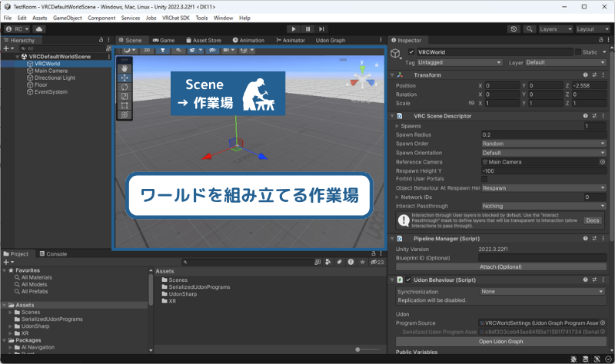Open scene VRCDefaultWorldScene options menu

click(x=109, y=57)
